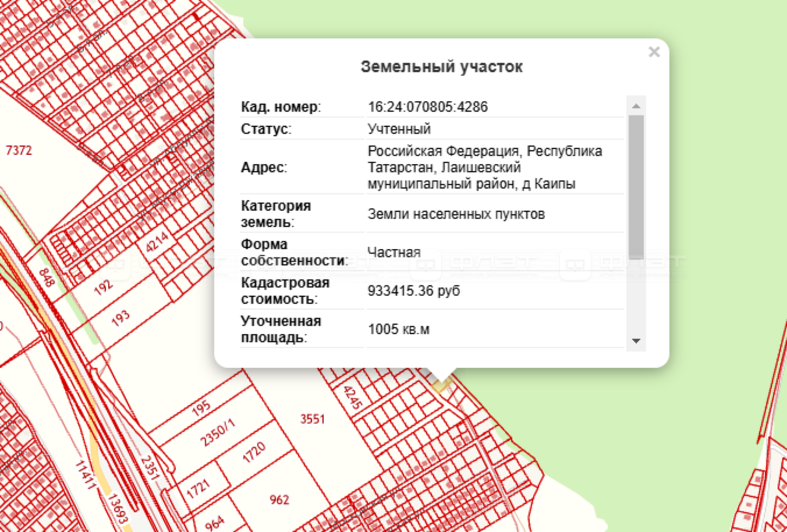Viewport: 787px width, 532px height.
Task: Select map parcel labeled 4214
Action: (157, 242)
